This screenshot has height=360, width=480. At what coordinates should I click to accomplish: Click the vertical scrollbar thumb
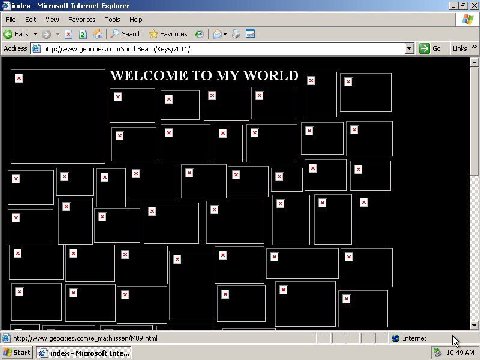pyautogui.click(x=474, y=121)
